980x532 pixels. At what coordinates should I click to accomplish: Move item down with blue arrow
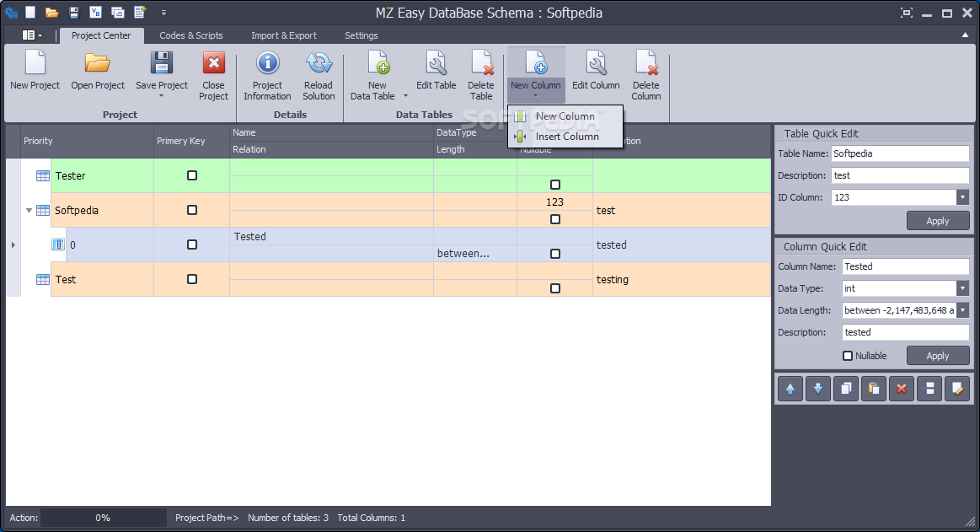pyautogui.click(x=818, y=389)
